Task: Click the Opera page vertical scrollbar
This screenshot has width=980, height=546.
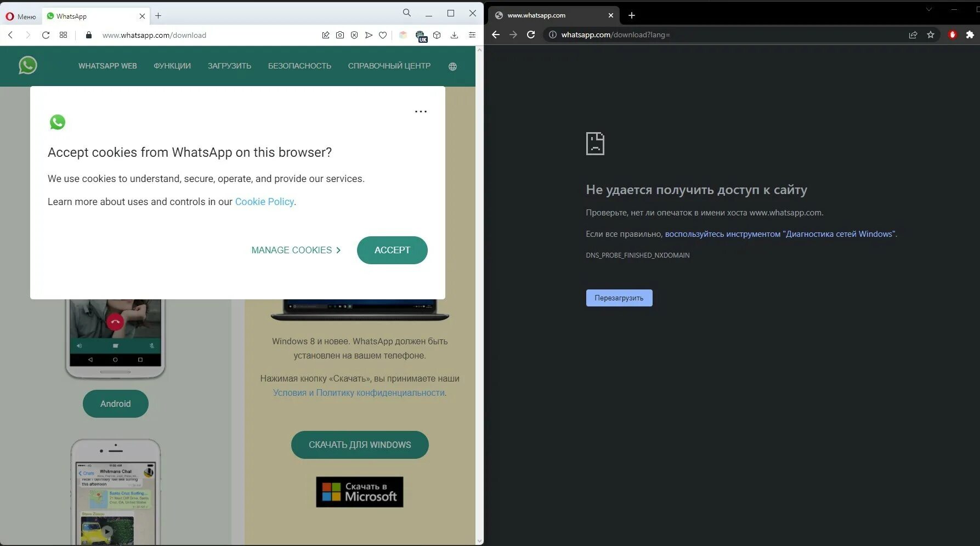Action: tap(480, 296)
